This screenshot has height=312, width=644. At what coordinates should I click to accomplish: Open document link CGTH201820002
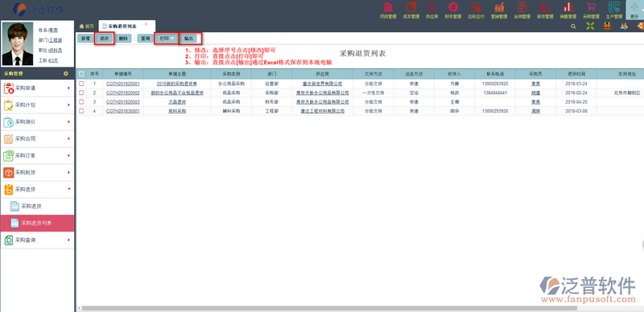[123, 92]
